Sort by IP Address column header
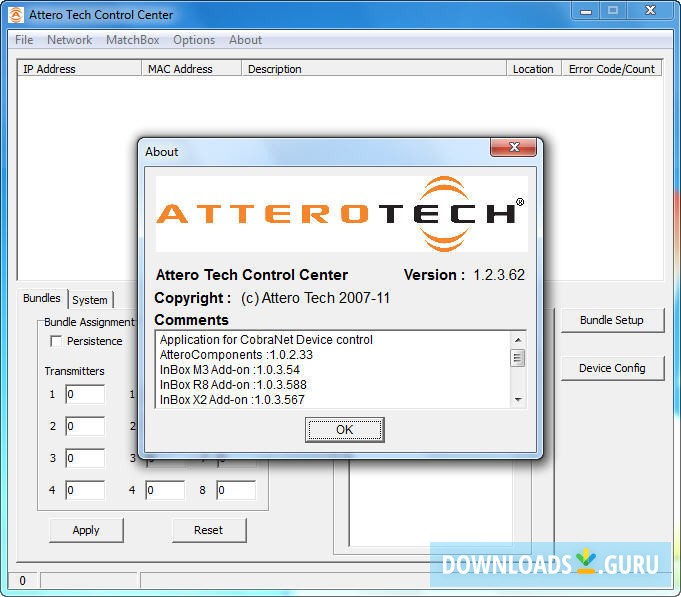681x597 pixels. tap(79, 69)
